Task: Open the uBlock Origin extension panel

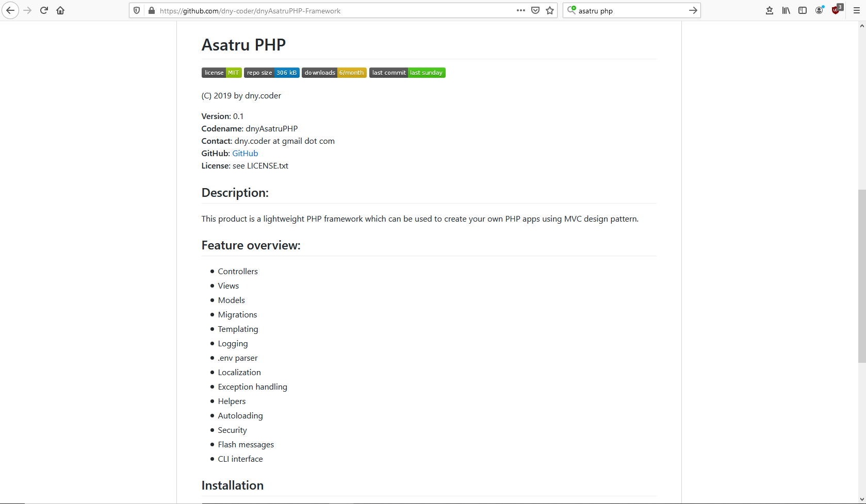Action: pos(836,10)
